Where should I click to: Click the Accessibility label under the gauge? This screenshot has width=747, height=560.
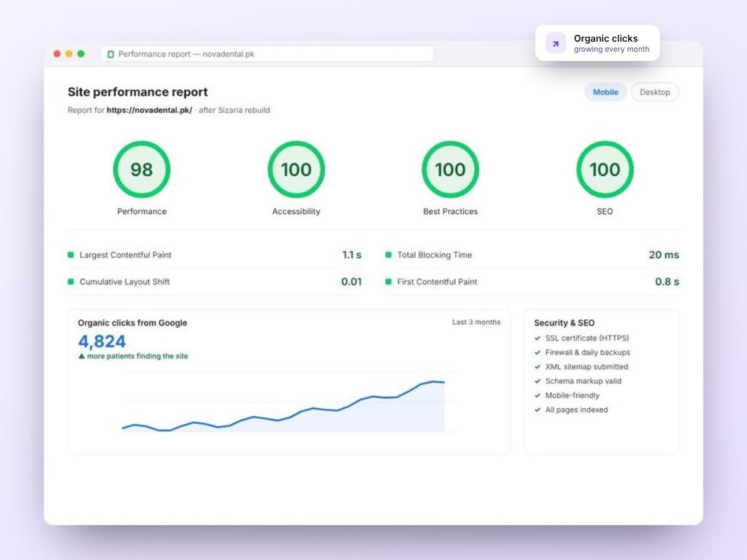click(296, 212)
